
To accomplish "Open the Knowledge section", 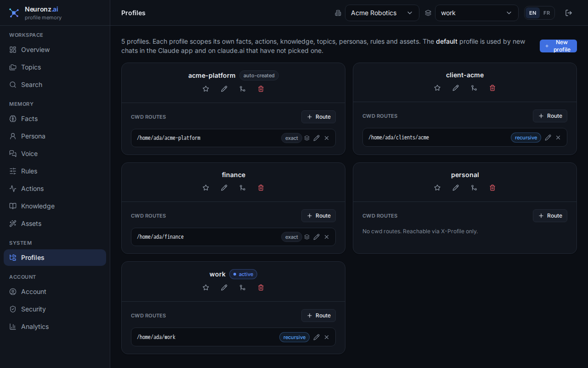I will tap(55, 206).
